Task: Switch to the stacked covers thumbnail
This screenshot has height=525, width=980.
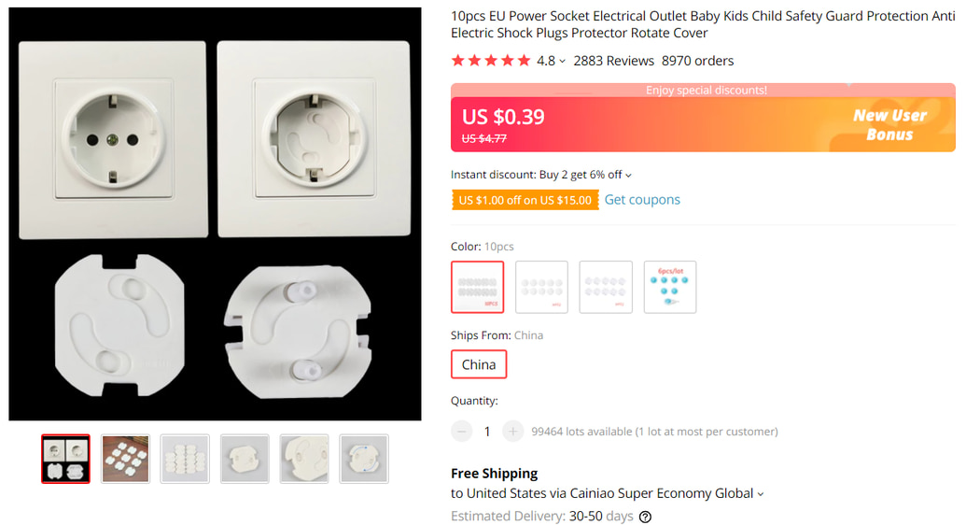Action: coord(185,459)
